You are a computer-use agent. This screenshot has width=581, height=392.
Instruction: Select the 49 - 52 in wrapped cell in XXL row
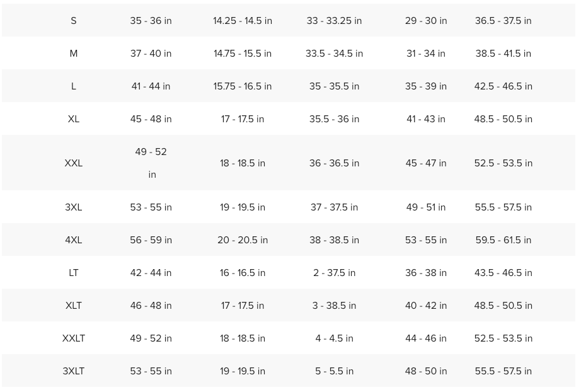(x=151, y=163)
